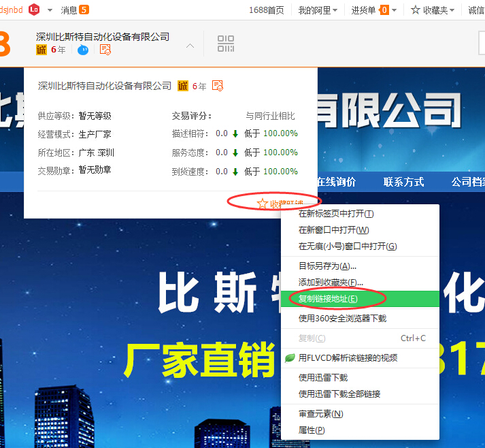Click the blue Wangwang chat icon
485x448 pixels.
82,50
